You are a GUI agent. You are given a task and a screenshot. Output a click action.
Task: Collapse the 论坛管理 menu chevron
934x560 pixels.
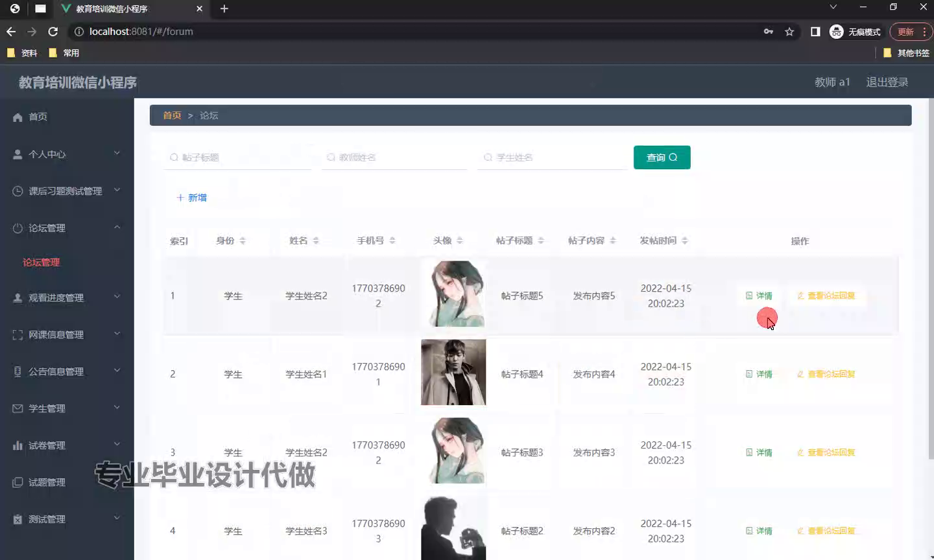coord(117,227)
